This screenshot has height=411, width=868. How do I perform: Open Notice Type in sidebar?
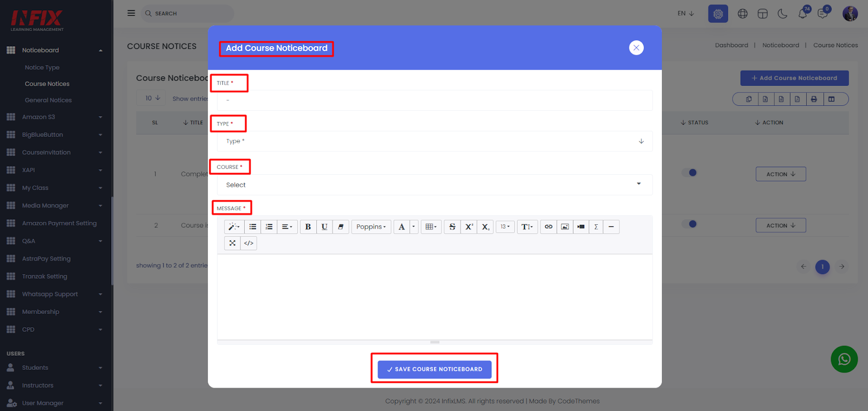coord(42,67)
